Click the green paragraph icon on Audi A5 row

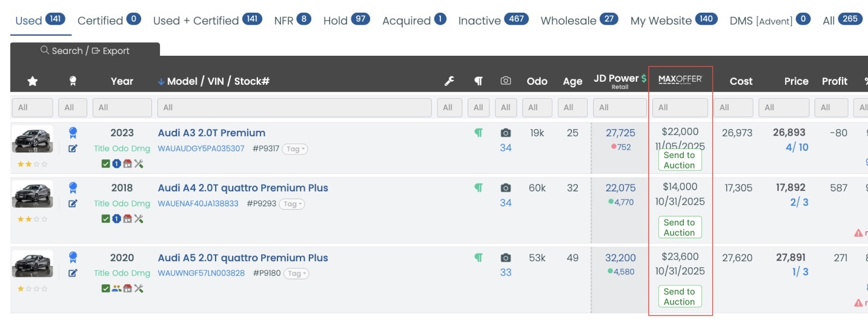[x=479, y=257]
